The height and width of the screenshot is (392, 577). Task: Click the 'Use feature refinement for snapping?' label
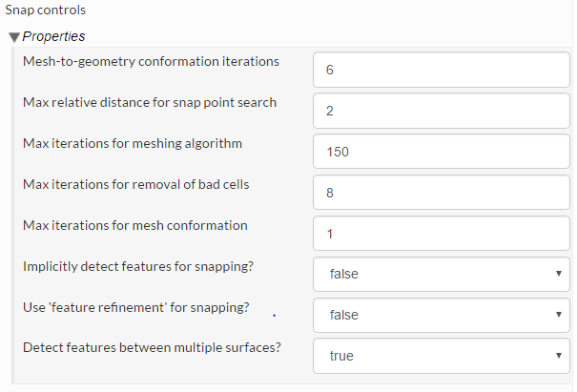click(136, 307)
